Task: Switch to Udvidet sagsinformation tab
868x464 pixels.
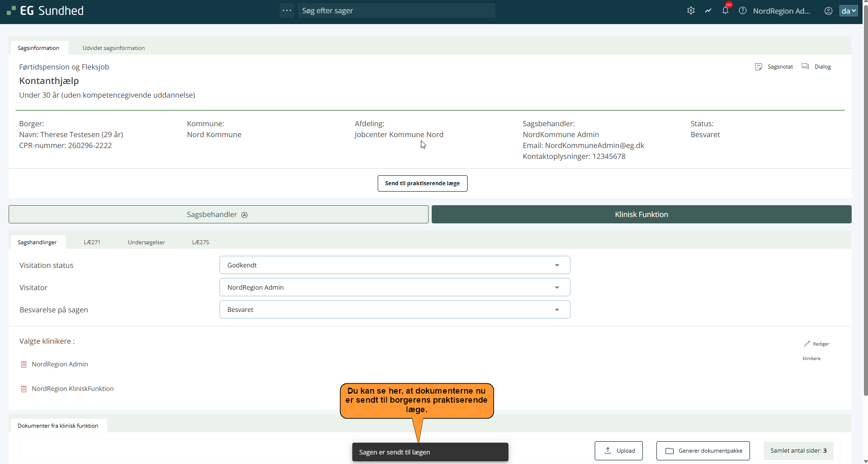Action: click(113, 48)
